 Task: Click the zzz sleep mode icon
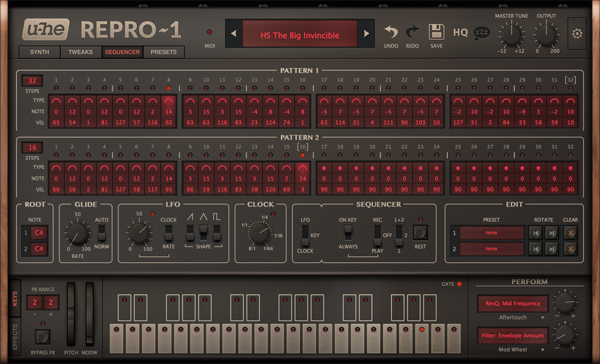coord(481,33)
